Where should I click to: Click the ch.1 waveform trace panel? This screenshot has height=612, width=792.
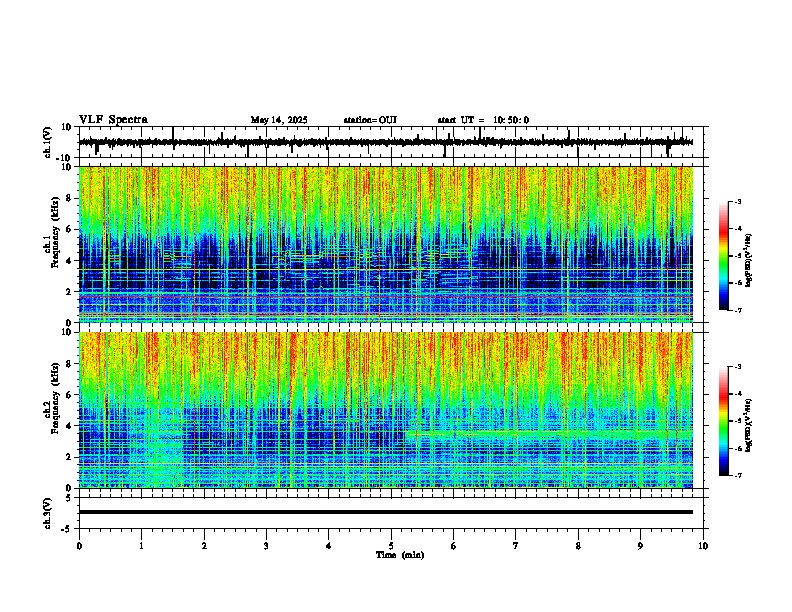coord(391,142)
